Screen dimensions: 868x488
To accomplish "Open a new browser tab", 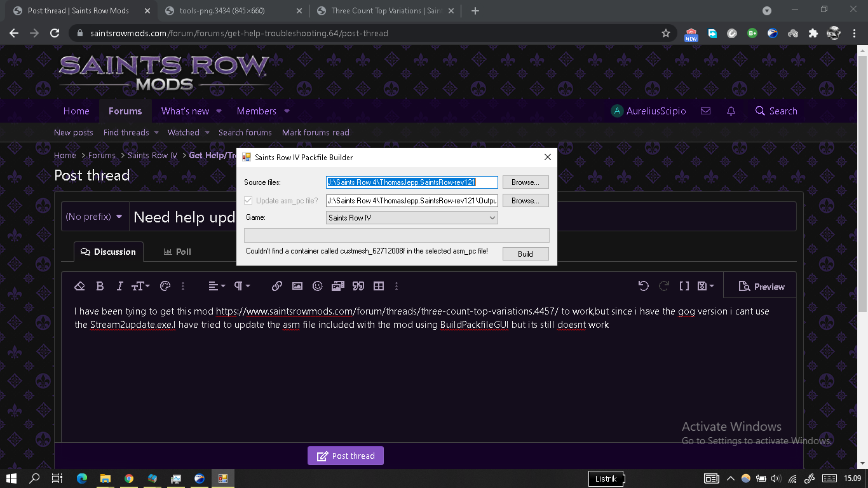I will click(x=475, y=11).
